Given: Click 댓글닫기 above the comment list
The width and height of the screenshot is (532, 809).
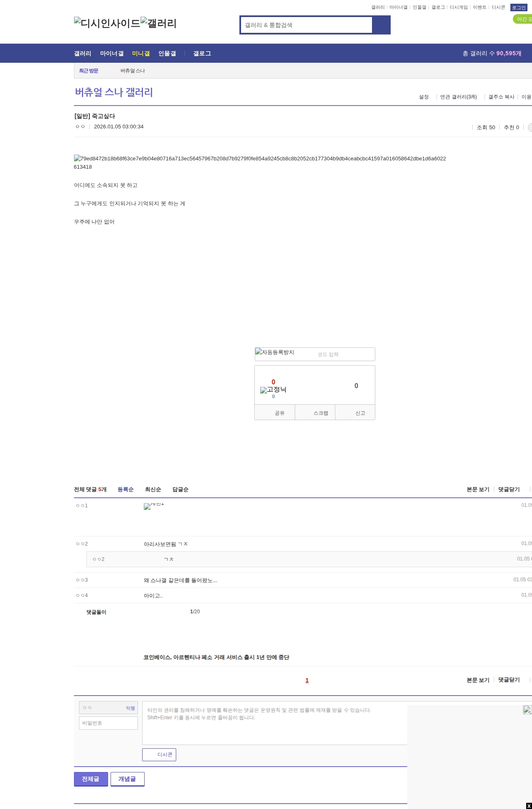Looking at the screenshot, I should point(509,489).
